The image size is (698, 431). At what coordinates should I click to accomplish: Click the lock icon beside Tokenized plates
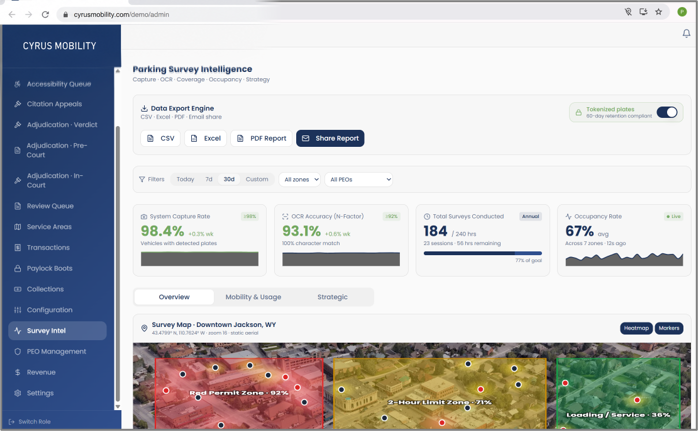tap(578, 113)
